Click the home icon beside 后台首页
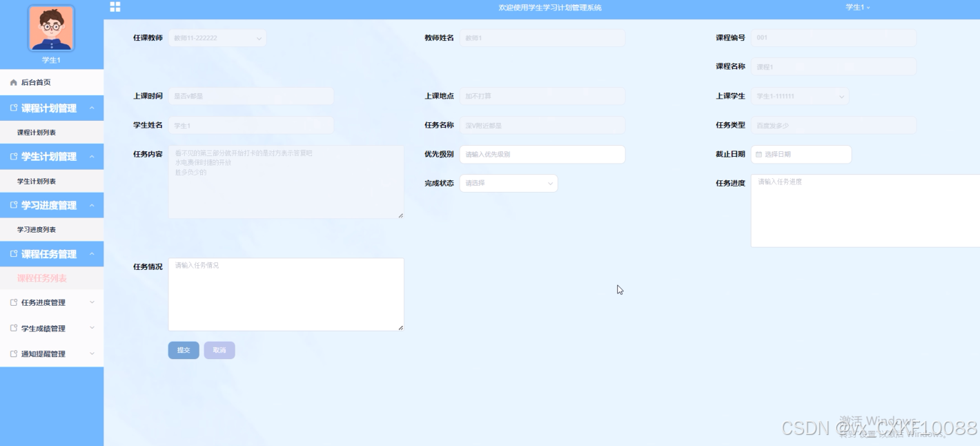980x446 pixels. click(x=13, y=83)
